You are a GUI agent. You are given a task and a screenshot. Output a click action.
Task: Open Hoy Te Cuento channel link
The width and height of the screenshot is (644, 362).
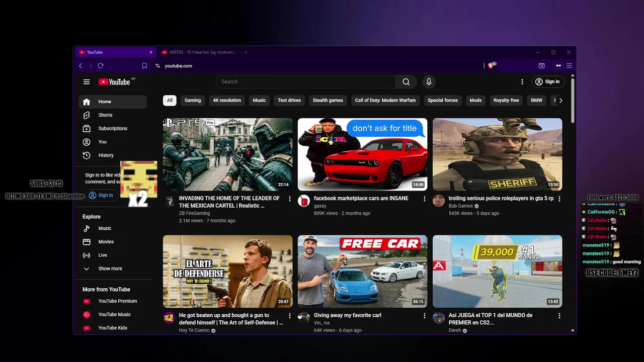click(194, 330)
